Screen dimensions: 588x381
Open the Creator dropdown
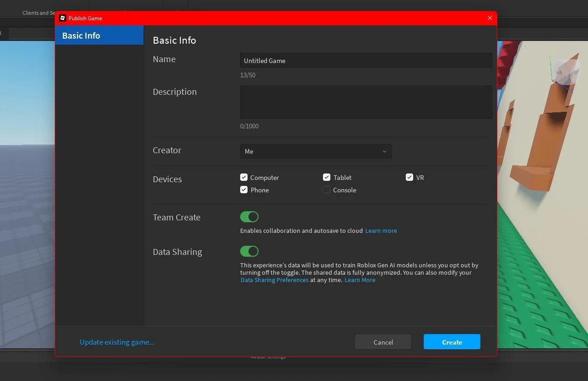316,151
